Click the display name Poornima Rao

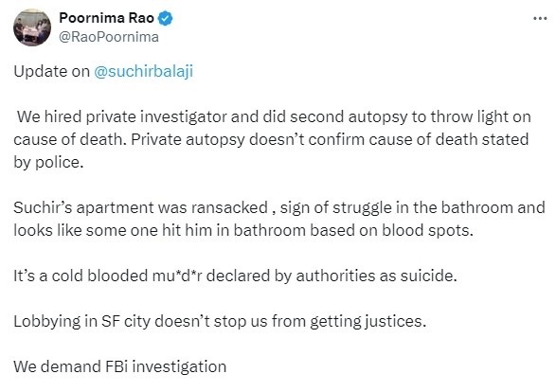pyautogui.click(x=106, y=18)
